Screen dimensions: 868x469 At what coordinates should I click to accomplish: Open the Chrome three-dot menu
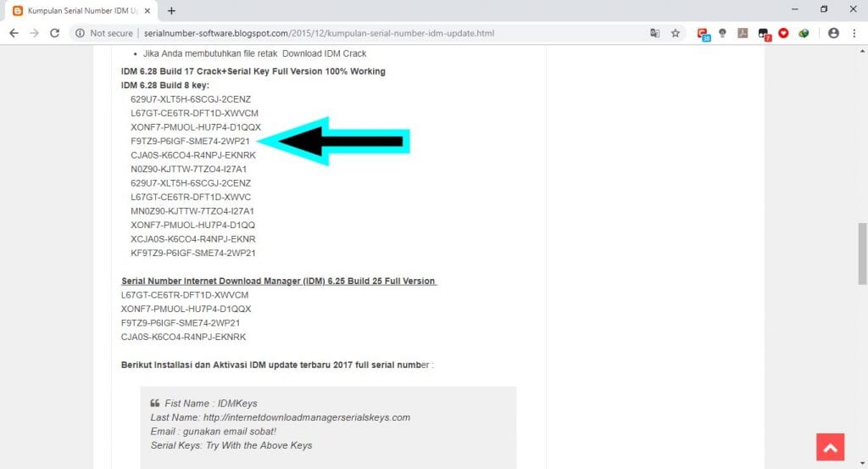854,33
